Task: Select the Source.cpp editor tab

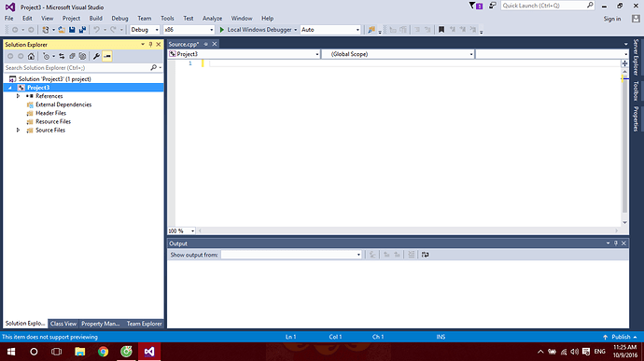Action: point(184,44)
